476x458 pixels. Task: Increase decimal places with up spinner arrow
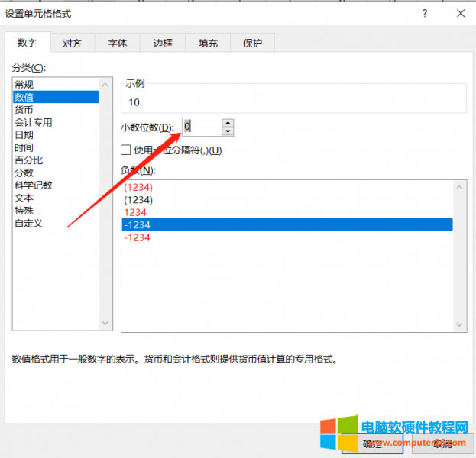click(228, 123)
